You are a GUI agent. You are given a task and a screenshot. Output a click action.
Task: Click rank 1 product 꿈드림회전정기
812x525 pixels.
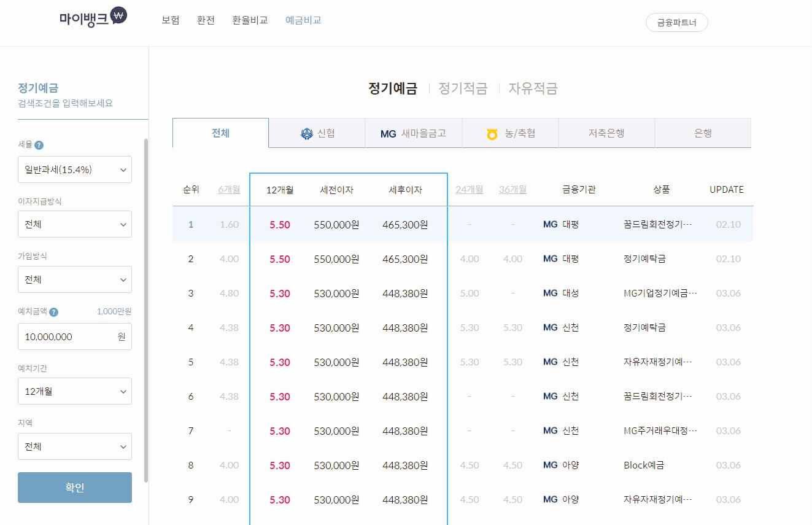657,224
